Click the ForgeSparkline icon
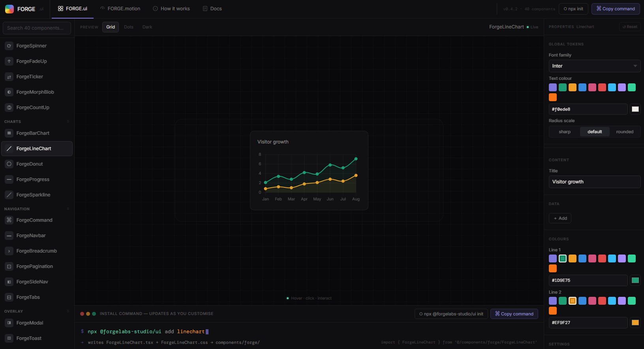Viewport: 644px width, 349px height. (x=9, y=195)
